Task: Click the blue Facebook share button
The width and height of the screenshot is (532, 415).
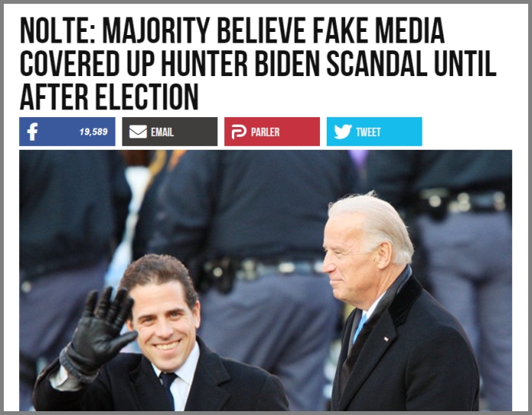Action: coord(67,131)
